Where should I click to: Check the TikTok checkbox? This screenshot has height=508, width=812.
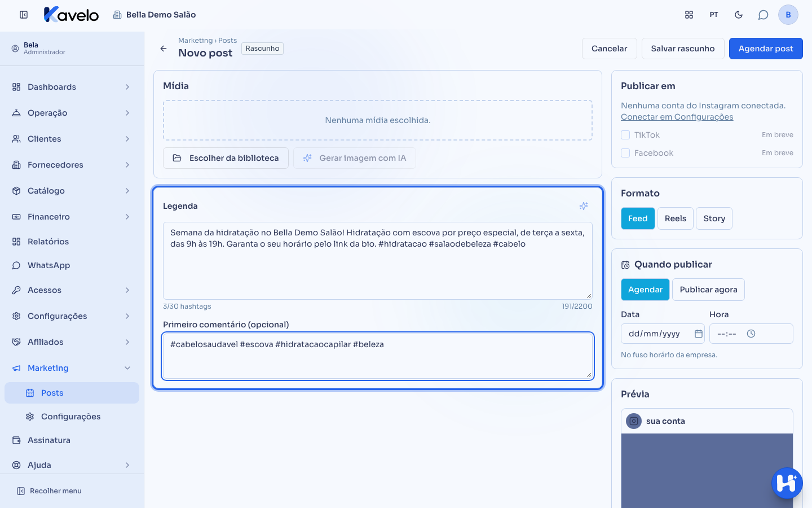coord(625,135)
